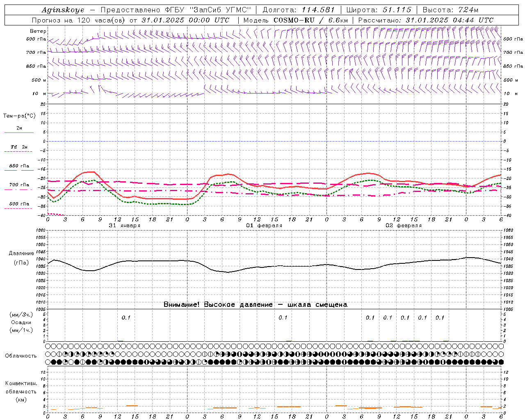Click the Давление (гПа) axis label
Viewport: 525px width, 420px height.
point(21,258)
